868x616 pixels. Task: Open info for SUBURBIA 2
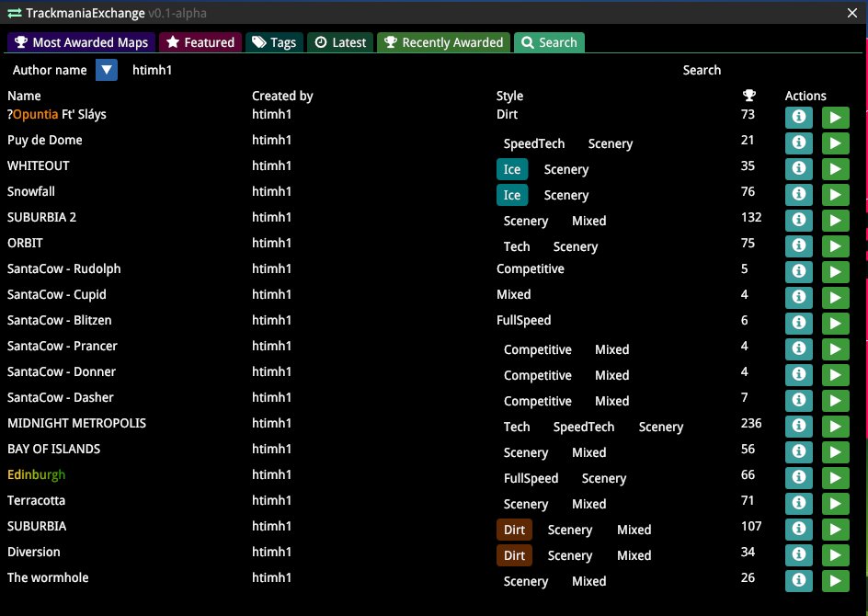[x=798, y=221]
